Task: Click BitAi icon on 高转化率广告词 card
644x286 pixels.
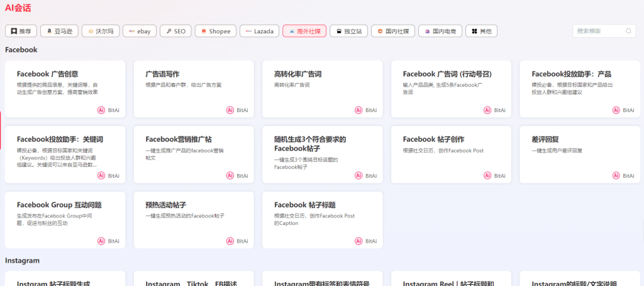Action: pyautogui.click(x=358, y=110)
